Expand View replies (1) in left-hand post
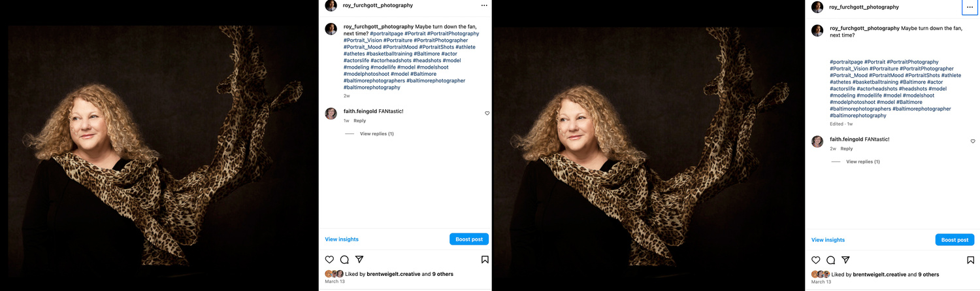This screenshot has height=291, width=980. point(377,133)
